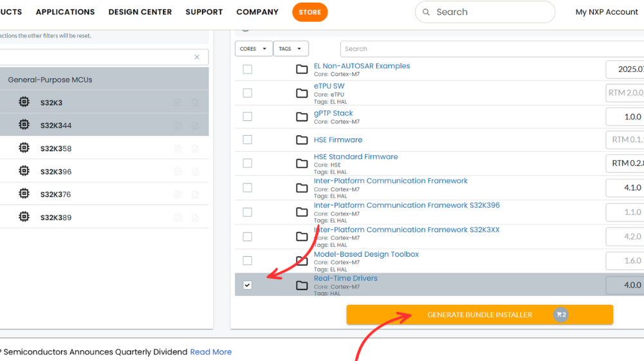This screenshot has width=644, height=361.
Task: Open version dropdown for EL Non-AUTOSAR Examples
Action: coord(625,69)
